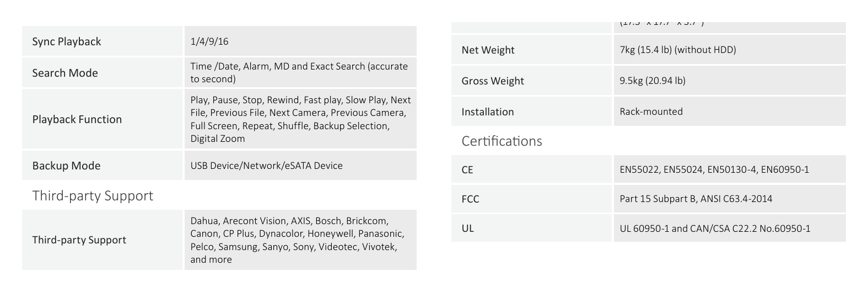Viewport: 868px width, 292px height.
Task: Click the Third-party Support section heading
Action: pos(93,196)
